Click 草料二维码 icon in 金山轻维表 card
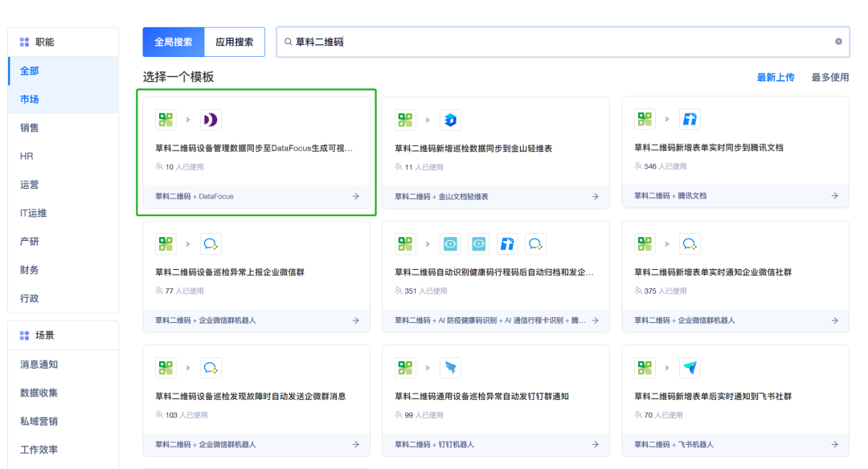Viewport: 868px width, 469px height. [405, 120]
